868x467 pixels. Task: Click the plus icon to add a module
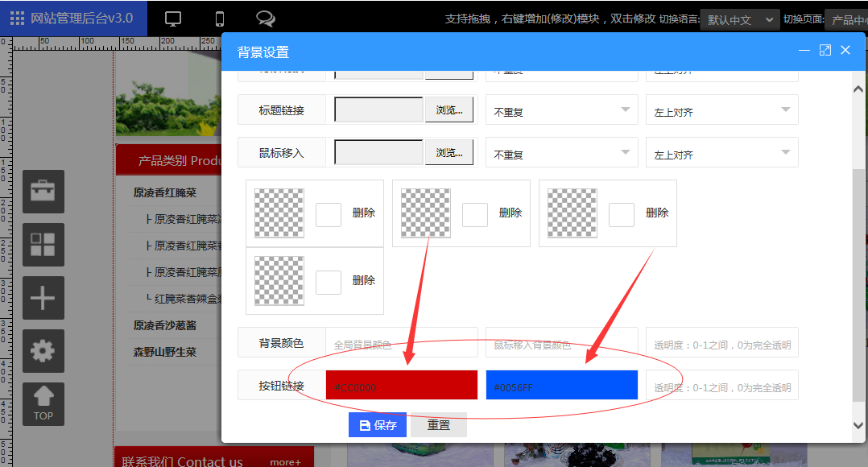click(43, 298)
